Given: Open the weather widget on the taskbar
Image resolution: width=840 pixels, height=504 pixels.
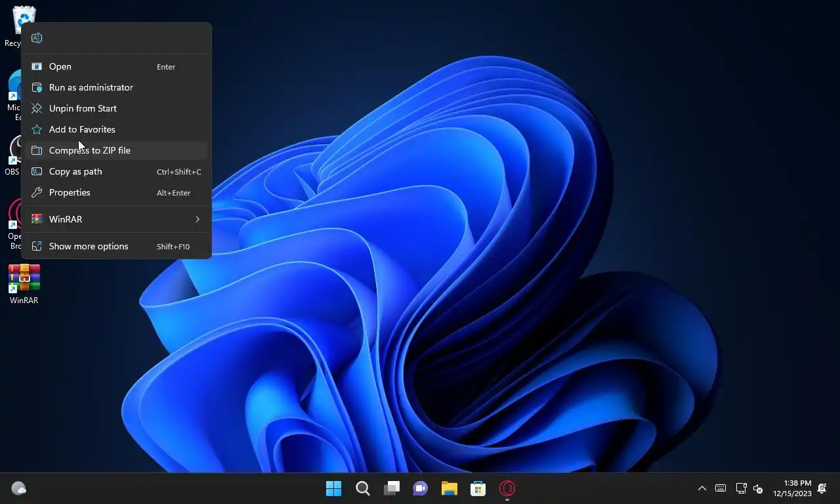Looking at the screenshot, I should [19, 488].
